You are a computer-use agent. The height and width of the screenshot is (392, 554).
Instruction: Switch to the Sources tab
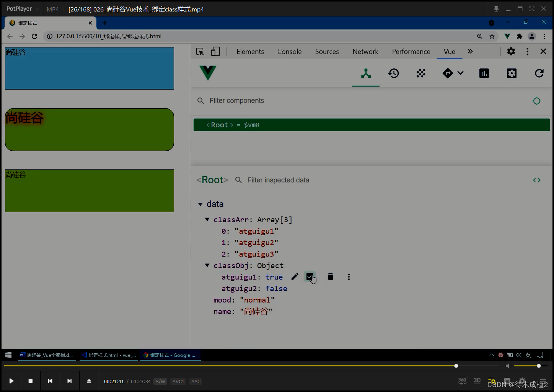coord(327,52)
